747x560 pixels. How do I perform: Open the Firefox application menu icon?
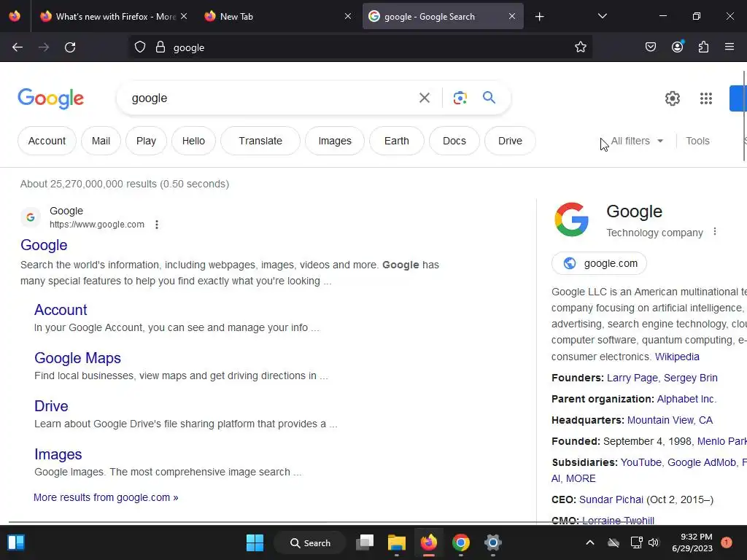(729, 47)
